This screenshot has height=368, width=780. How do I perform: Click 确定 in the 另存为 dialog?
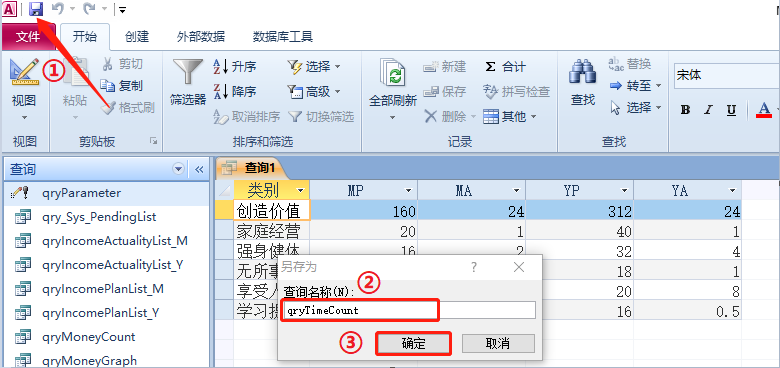pos(413,343)
